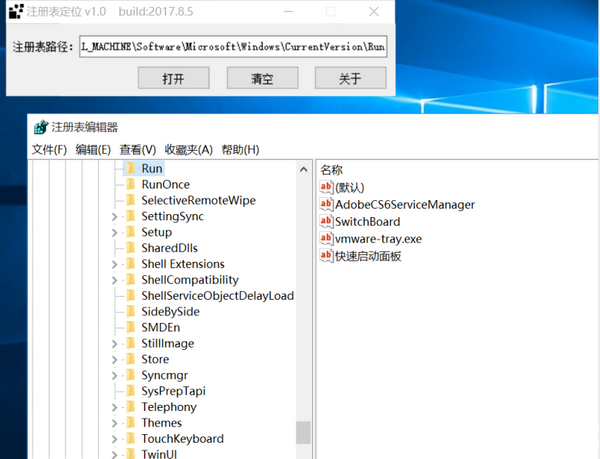Expand the Store node

114,360
